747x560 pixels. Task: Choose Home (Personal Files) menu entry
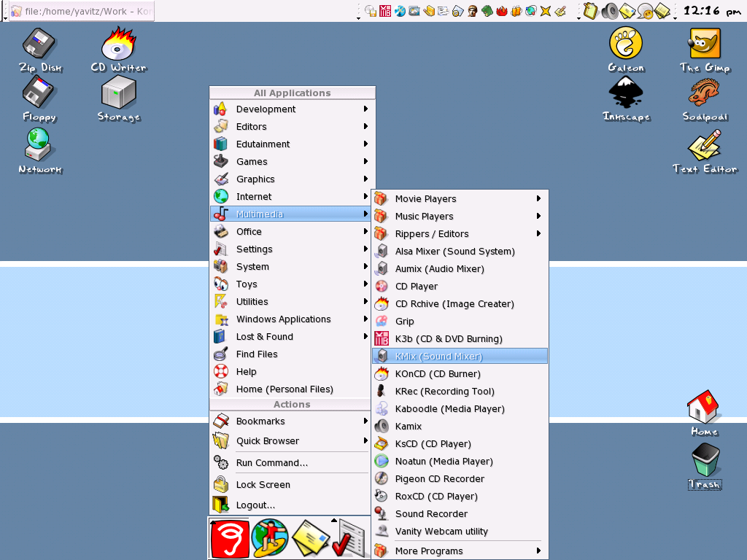point(292,389)
